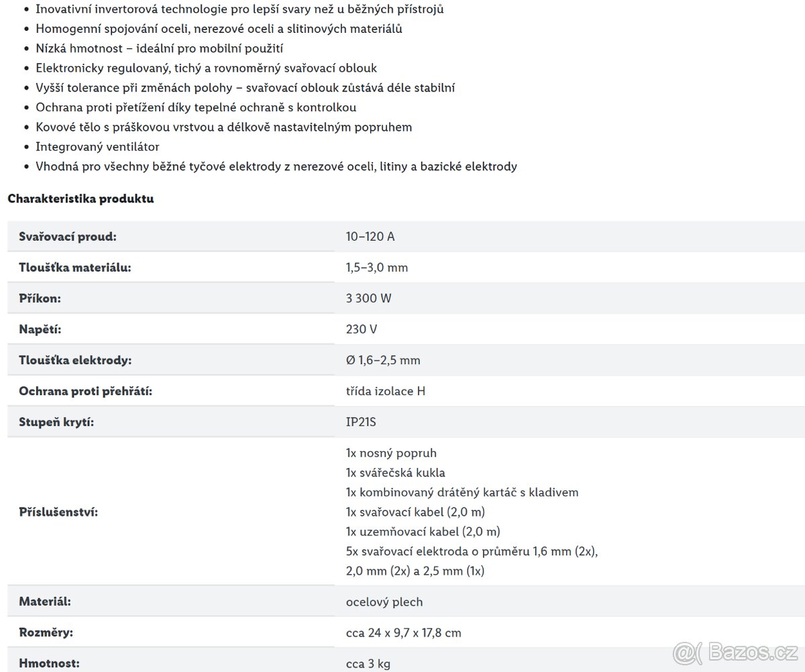Screen dimensions: 805x672
Task: Select the ocelový plech material value
Action: click(384, 602)
